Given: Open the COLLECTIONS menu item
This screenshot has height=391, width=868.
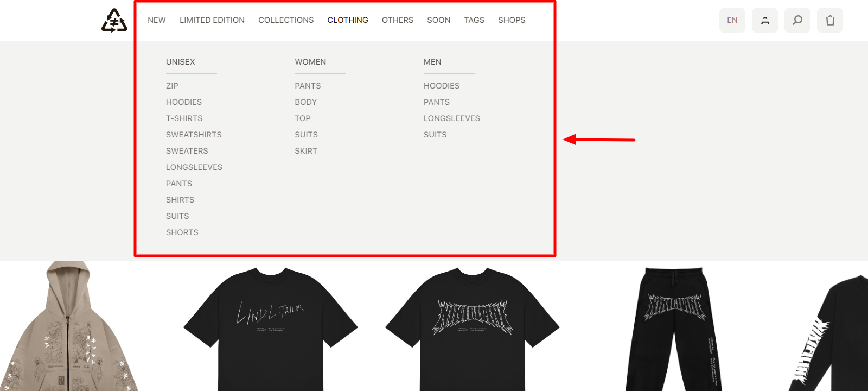Looking at the screenshot, I should [286, 20].
